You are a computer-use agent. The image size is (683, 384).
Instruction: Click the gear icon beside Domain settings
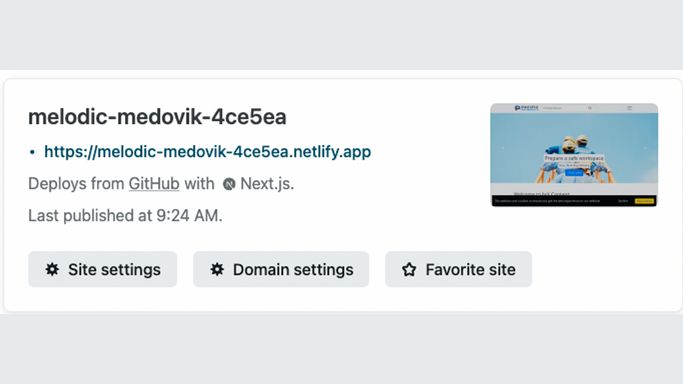tap(217, 269)
